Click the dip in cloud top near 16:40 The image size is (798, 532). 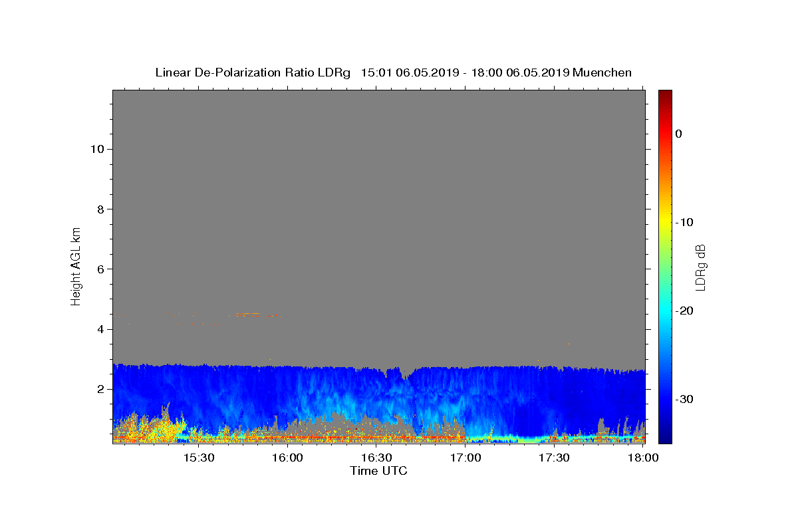pyautogui.click(x=404, y=373)
